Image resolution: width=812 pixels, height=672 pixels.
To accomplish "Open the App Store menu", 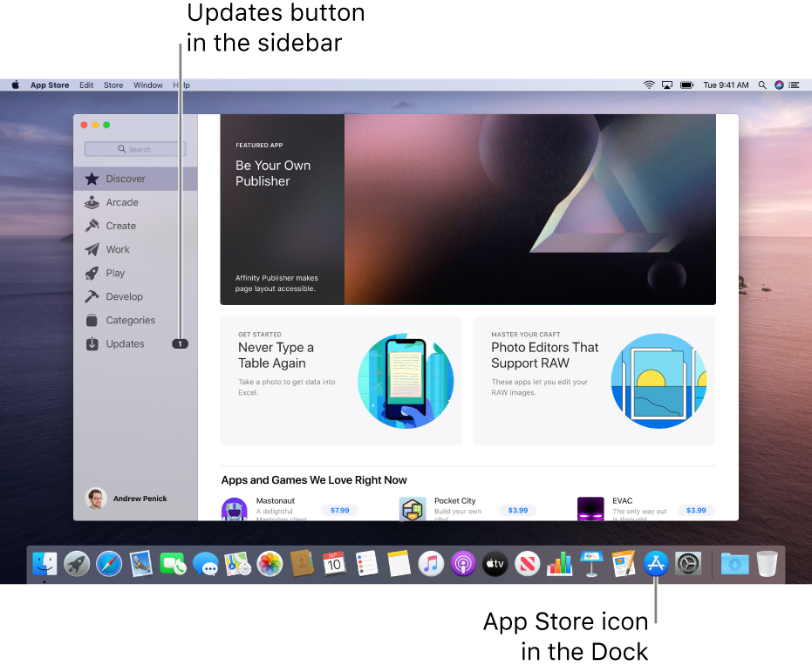I will pyautogui.click(x=50, y=85).
